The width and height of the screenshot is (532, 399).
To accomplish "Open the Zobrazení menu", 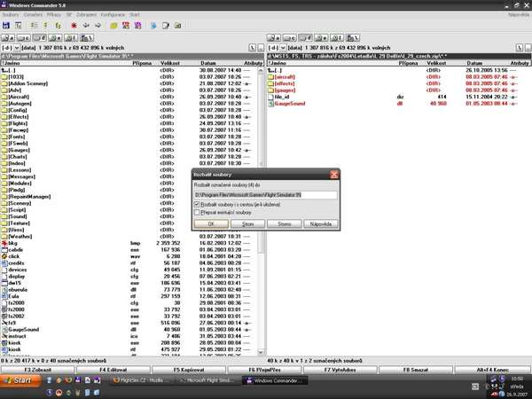I will (x=86, y=14).
